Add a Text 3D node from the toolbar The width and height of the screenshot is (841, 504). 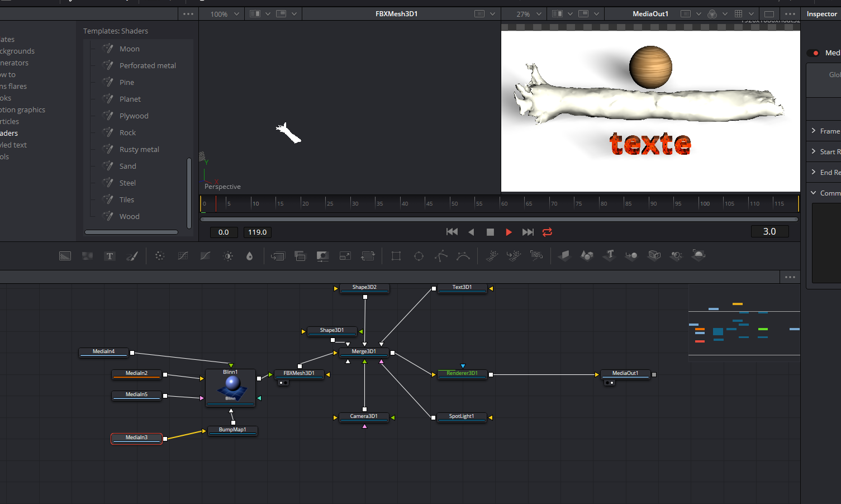[x=609, y=255]
